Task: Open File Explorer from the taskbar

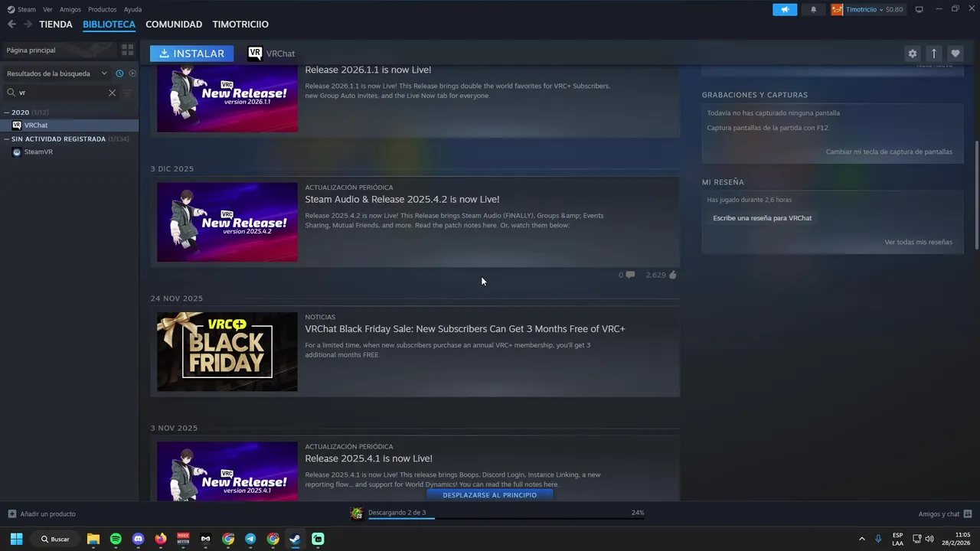Action: (x=93, y=539)
